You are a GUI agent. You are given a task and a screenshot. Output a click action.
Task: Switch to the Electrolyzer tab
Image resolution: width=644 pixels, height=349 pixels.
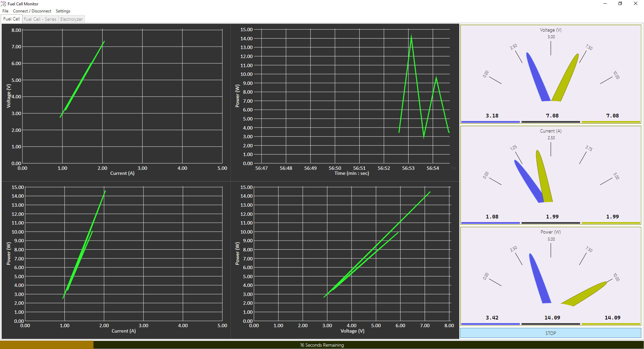tap(71, 19)
